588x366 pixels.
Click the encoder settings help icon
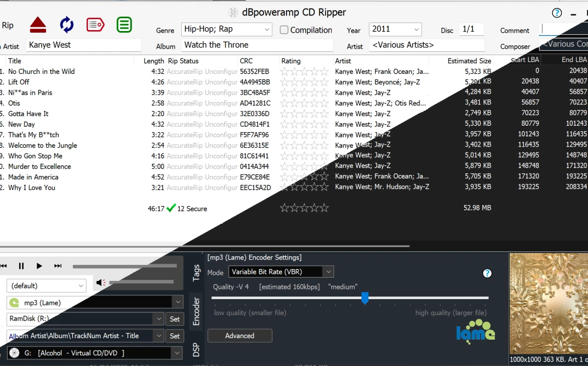[487, 273]
